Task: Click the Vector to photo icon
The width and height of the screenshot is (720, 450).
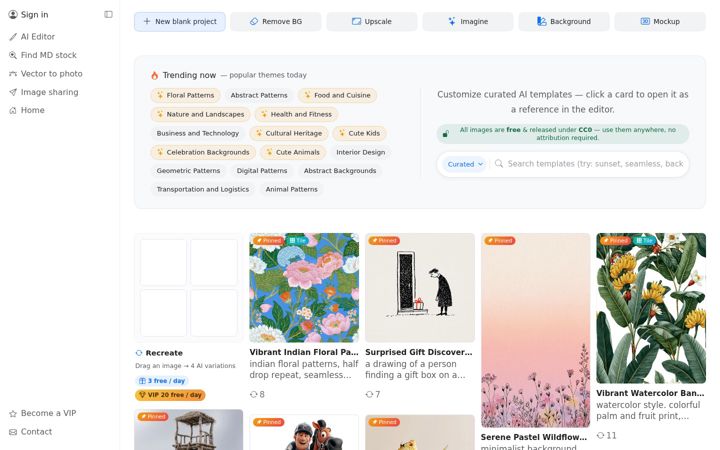Action: pyautogui.click(x=13, y=73)
